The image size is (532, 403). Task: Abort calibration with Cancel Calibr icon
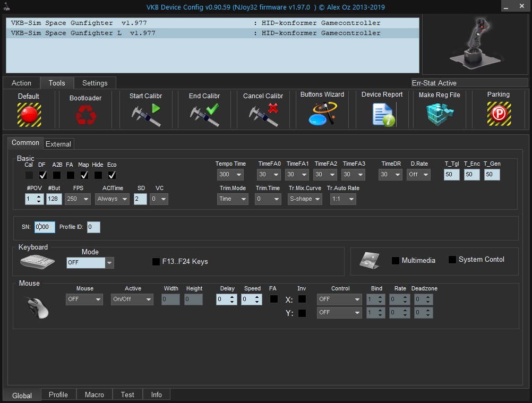point(263,115)
